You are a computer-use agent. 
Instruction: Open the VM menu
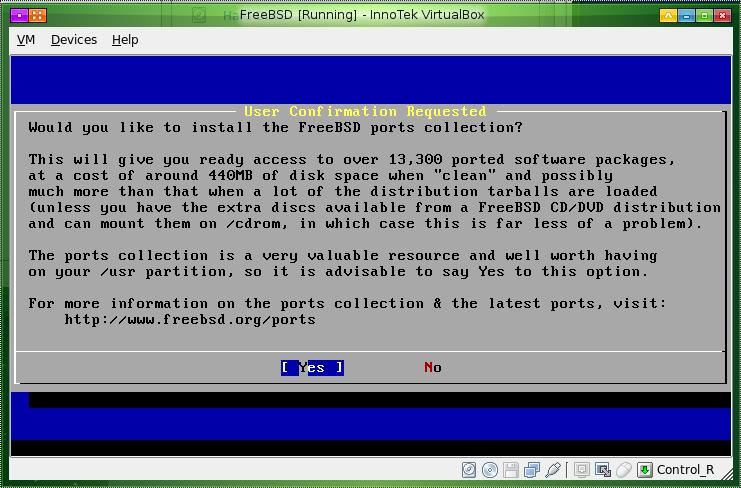(26, 40)
